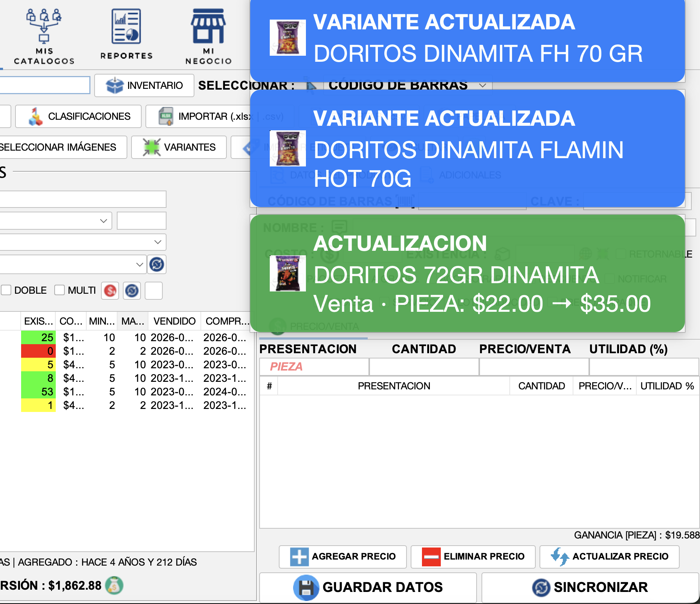The width and height of the screenshot is (700, 604).
Task: Click Guardar Datos button
Action: point(368,587)
